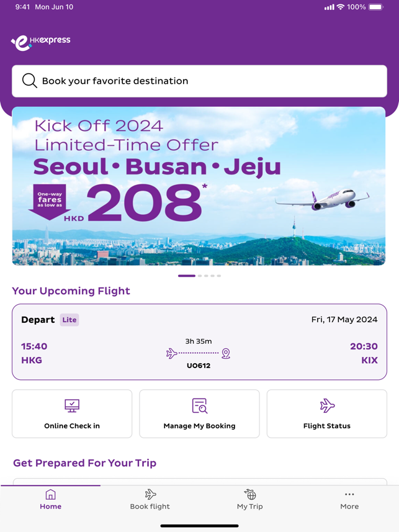Tap the Flight Status airplane icon
This screenshot has width=399, height=532.
click(x=327, y=405)
